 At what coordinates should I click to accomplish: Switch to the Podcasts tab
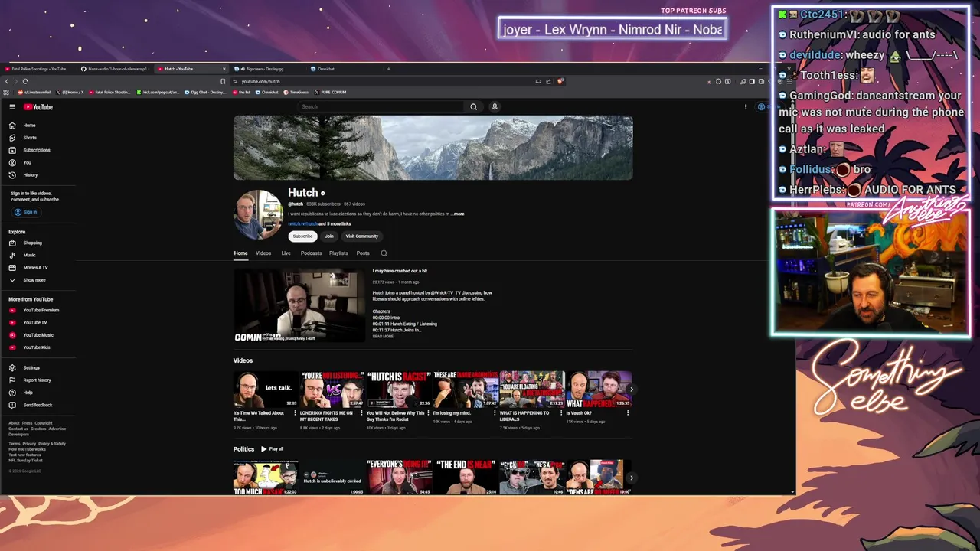coord(311,253)
